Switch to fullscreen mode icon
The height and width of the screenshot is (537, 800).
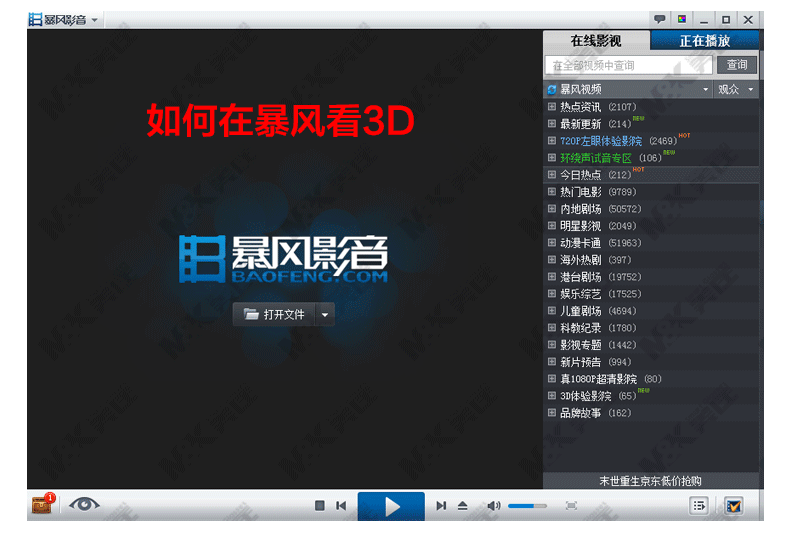571,505
